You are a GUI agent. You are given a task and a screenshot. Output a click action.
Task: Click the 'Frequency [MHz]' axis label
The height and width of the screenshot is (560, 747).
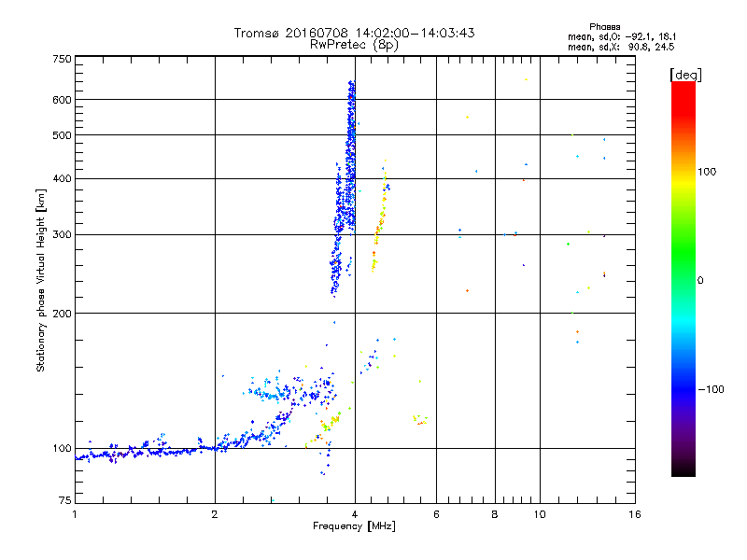(354, 526)
